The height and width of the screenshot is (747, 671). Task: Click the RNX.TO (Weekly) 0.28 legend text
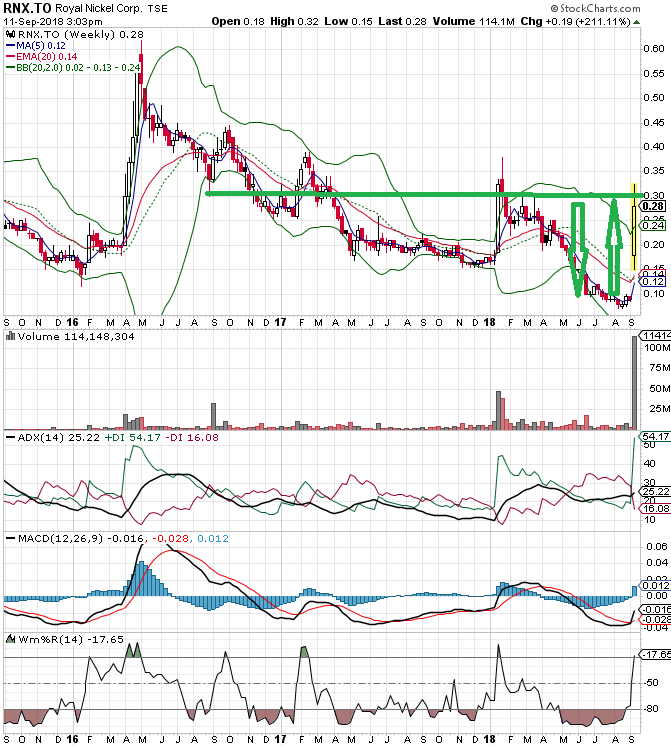pyautogui.click(x=80, y=34)
